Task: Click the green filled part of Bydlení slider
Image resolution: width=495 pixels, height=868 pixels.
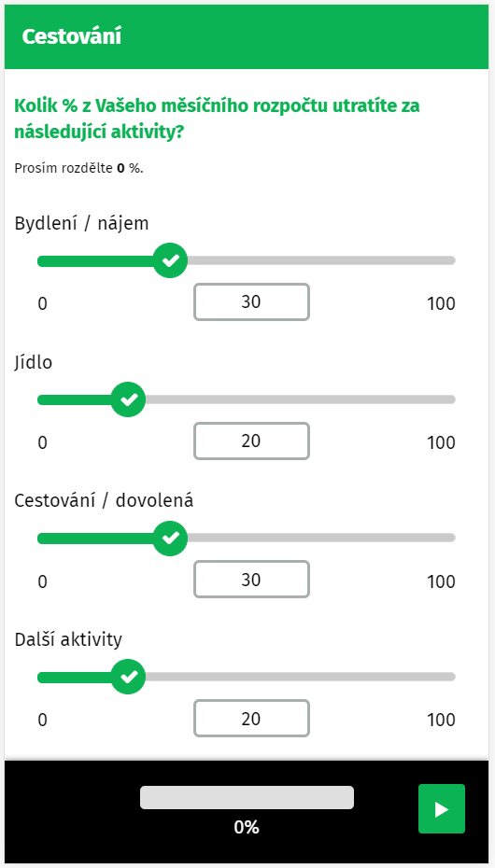Action: tap(94, 260)
